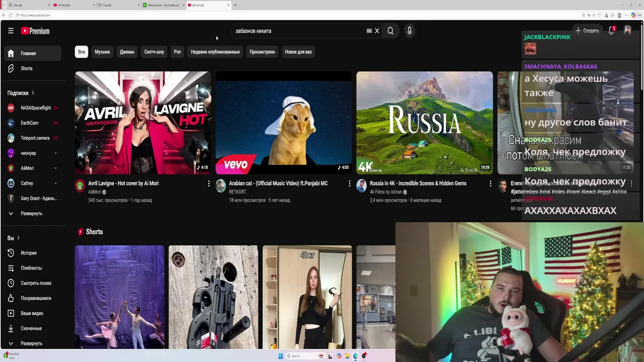Image resolution: width=644 pixels, height=362 pixels.
Task: Open История in the sidebar
Action: 32,253
